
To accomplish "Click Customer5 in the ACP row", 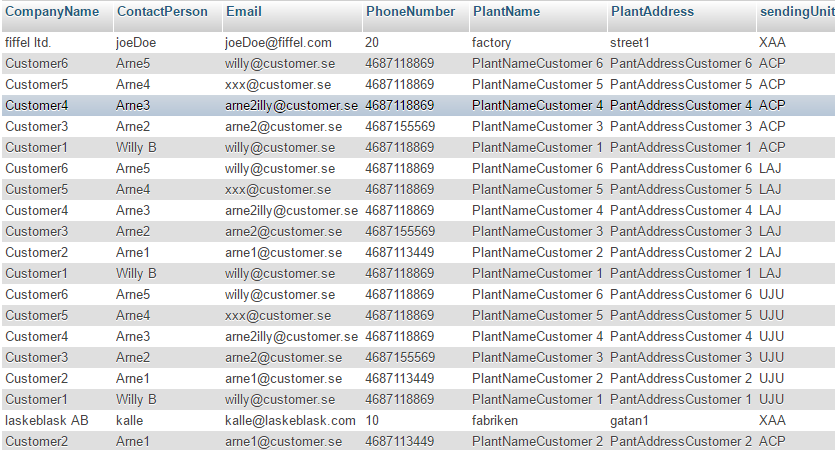I will coord(37,85).
